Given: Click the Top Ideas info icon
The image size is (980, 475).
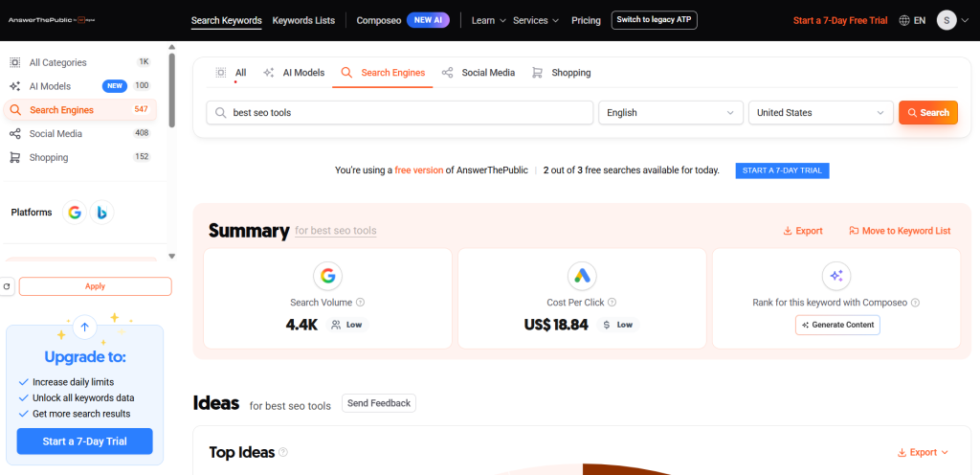Looking at the screenshot, I should click(x=283, y=452).
